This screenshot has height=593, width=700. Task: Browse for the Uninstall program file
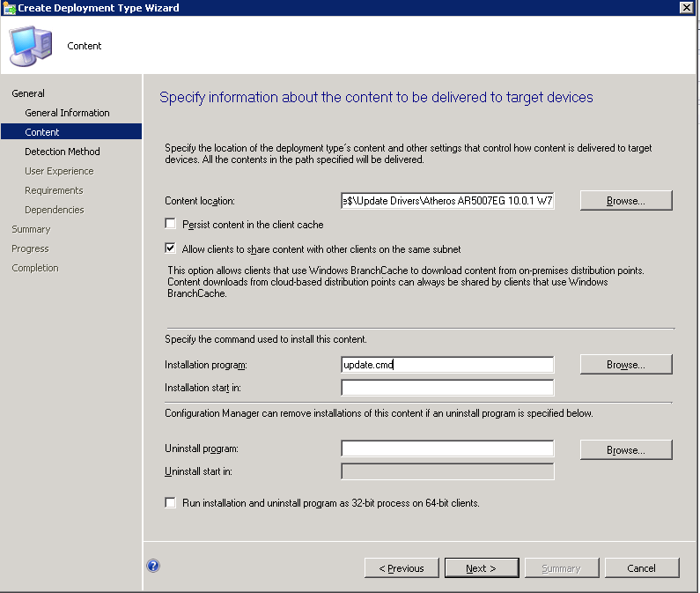[625, 450]
